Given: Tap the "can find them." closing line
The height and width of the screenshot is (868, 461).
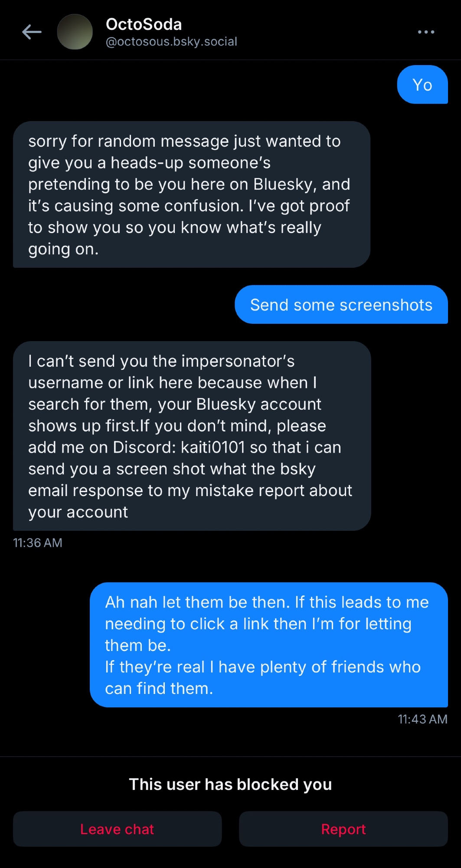Looking at the screenshot, I should click(x=159, y=688).
